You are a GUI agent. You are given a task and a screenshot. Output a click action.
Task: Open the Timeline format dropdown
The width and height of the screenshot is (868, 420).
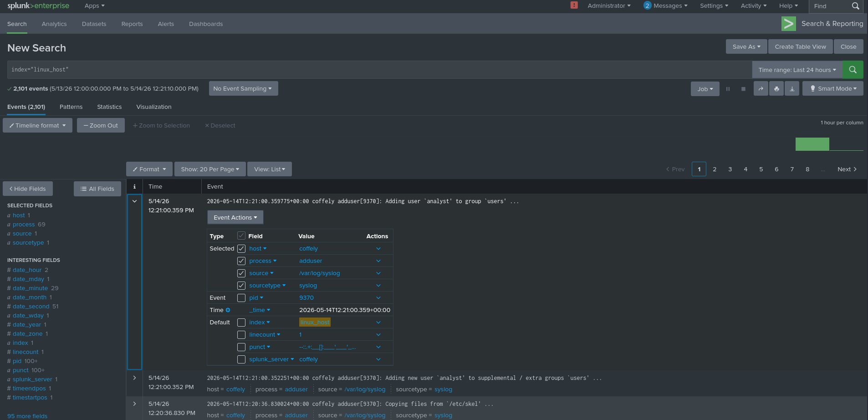[37, 125]
